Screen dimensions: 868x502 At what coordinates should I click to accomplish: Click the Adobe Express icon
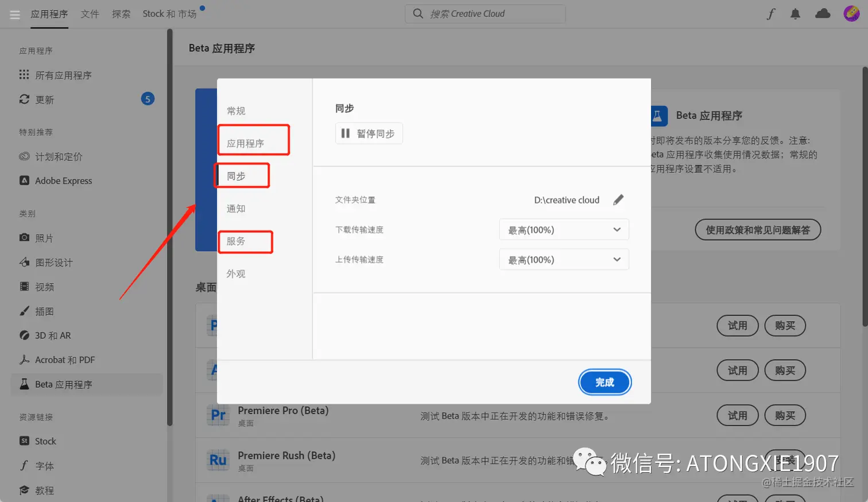click(x=24, y=180)
